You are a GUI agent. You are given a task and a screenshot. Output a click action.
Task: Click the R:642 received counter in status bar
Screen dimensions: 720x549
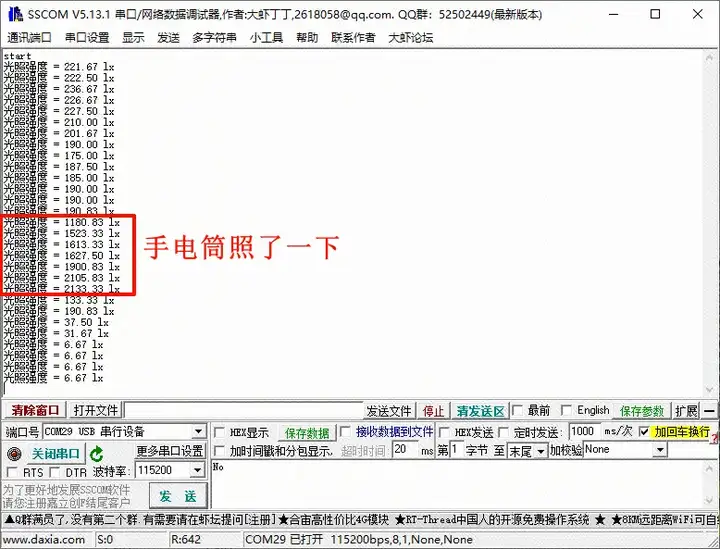tap(186, 540)
